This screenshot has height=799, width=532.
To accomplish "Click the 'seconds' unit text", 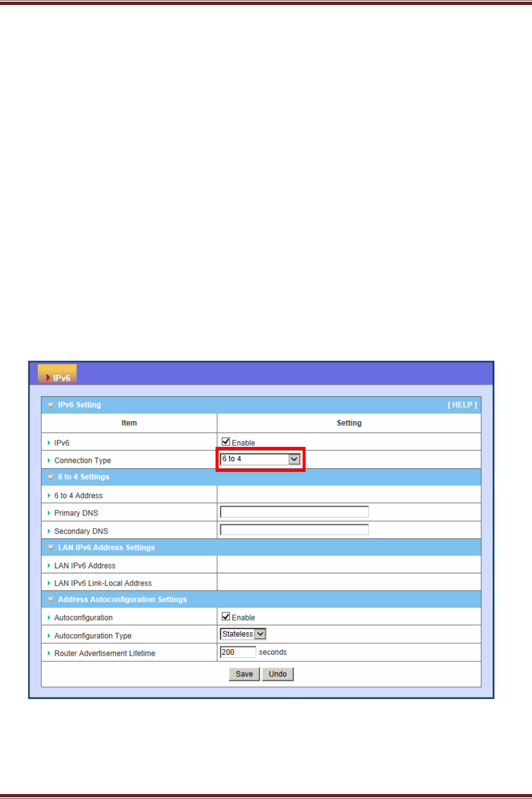I will click(x=273, y=652).
